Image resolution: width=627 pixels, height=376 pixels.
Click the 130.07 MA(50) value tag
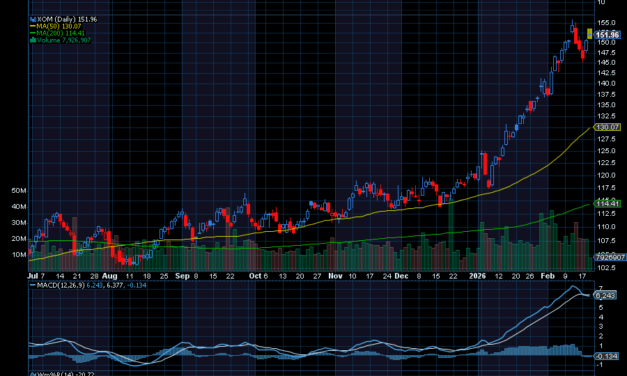[607, 127]
